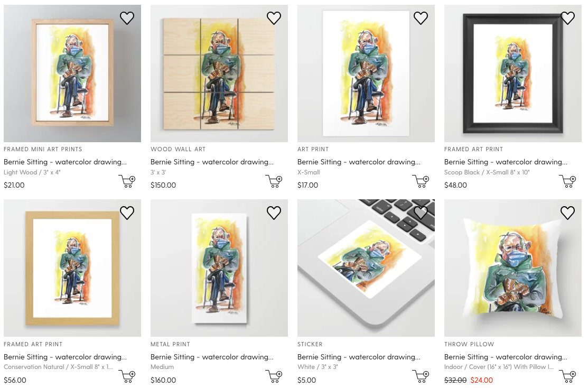This screenshot has height=388, width=588.
Task: Add Conservation Natural framed print to cart
Action: tap(127, 376)
